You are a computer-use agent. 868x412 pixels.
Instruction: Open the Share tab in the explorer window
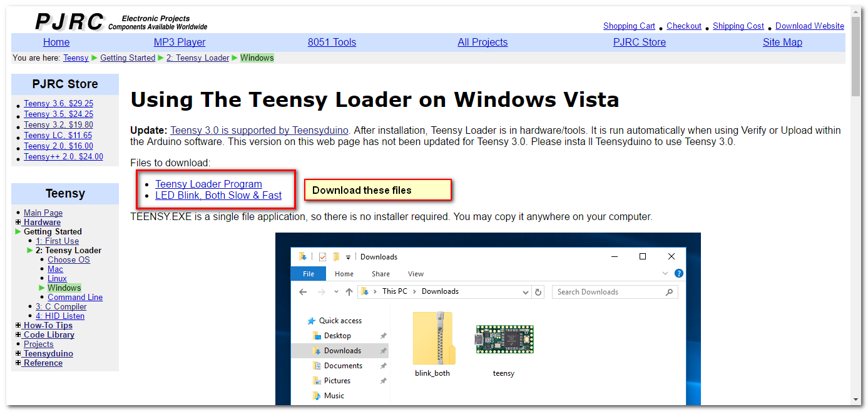coord(380,274)
